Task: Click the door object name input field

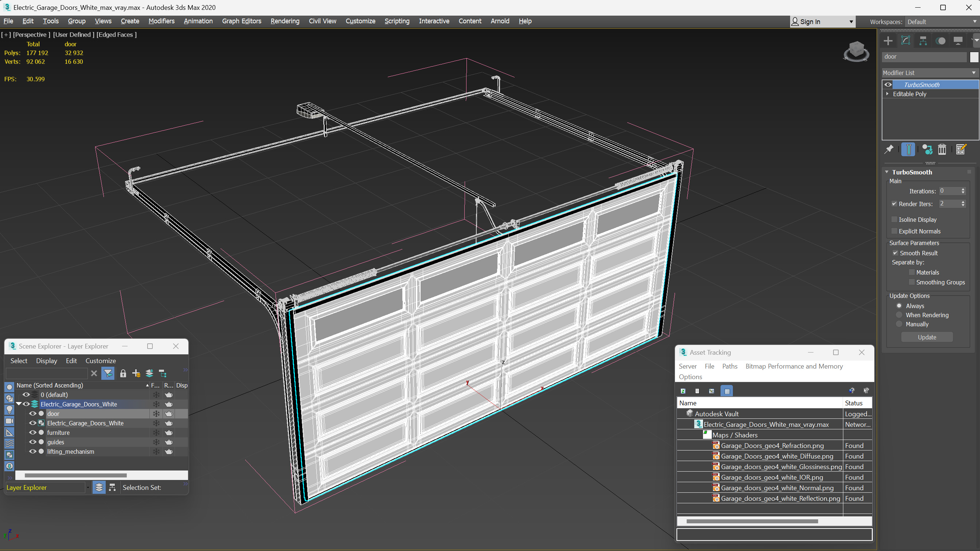Action: coord(925,56)
